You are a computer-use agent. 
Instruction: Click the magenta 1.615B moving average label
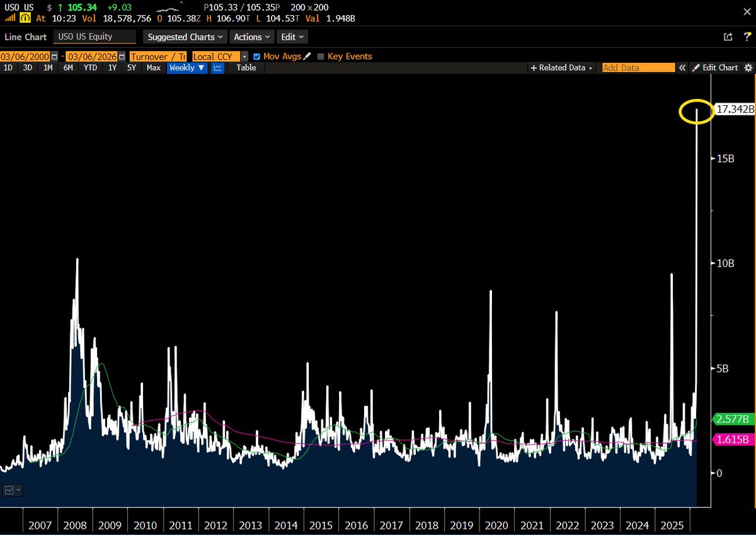(733, 439)
